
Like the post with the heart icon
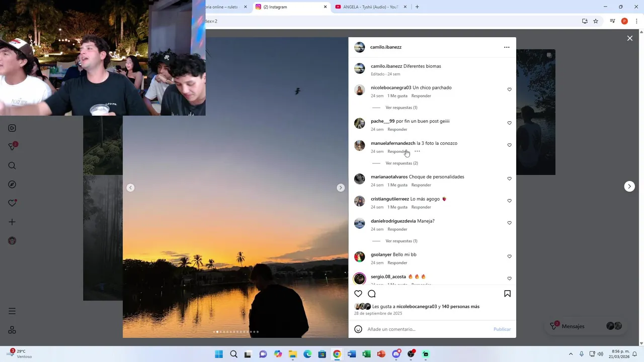click(x=358, y=294)
